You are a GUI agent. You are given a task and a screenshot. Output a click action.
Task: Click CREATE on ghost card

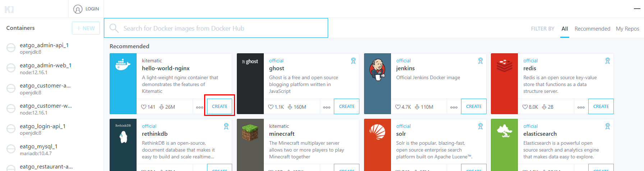(x=347, y=107)
